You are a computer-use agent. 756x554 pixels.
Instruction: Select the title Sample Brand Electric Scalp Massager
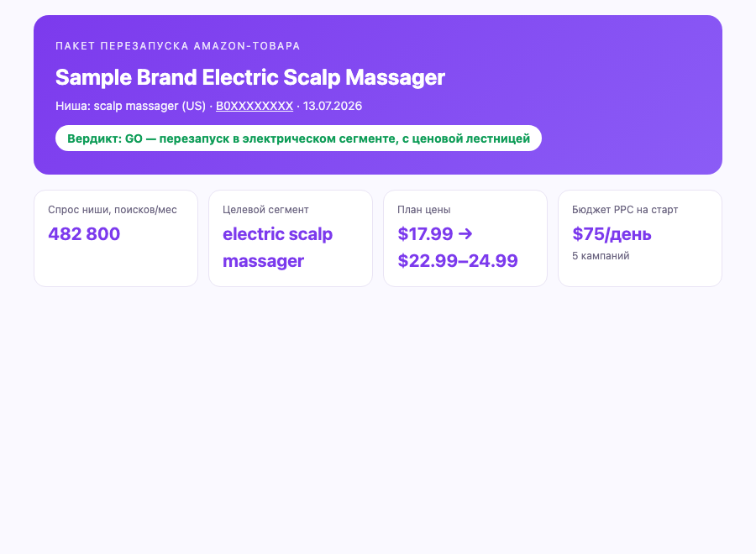click(x=249, y=77)
